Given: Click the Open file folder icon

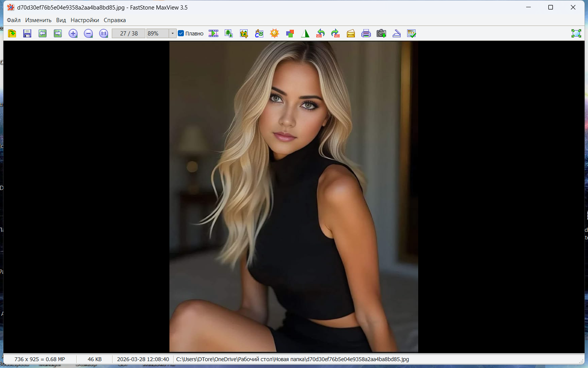Looking at the screenshot, I should coord(12,34).
